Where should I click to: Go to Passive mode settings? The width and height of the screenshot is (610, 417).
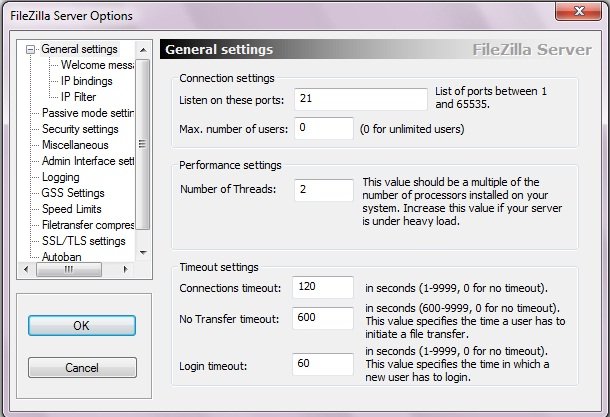pos(88,113)
